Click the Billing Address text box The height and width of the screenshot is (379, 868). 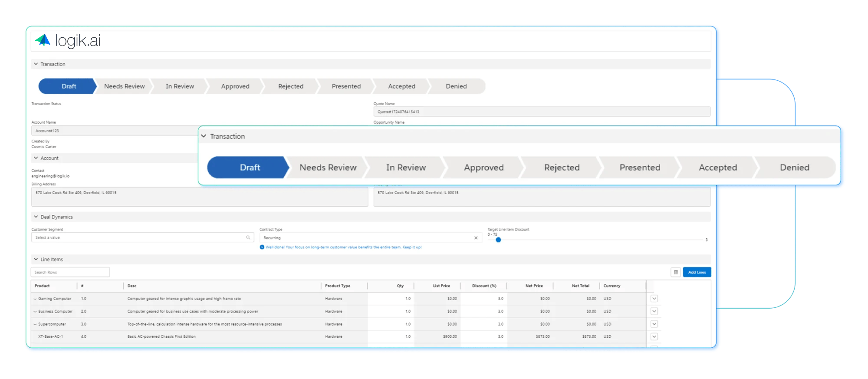click(x=200, y=197)
